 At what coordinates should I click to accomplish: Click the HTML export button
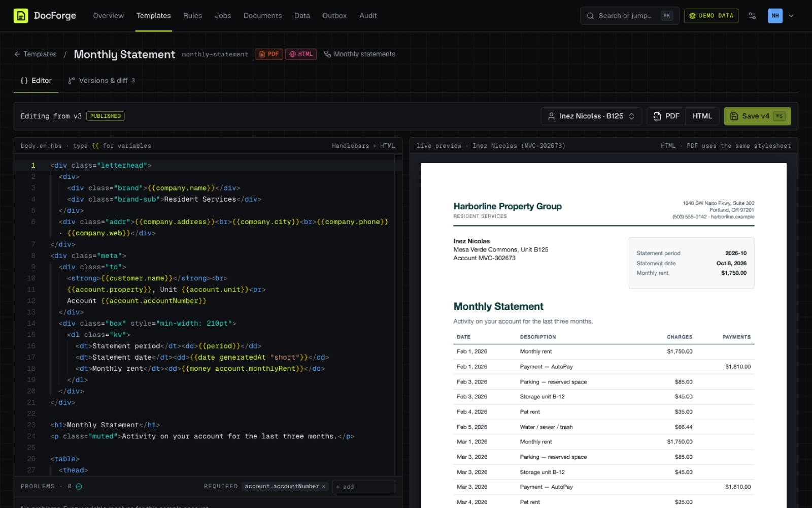pos(702,116)
